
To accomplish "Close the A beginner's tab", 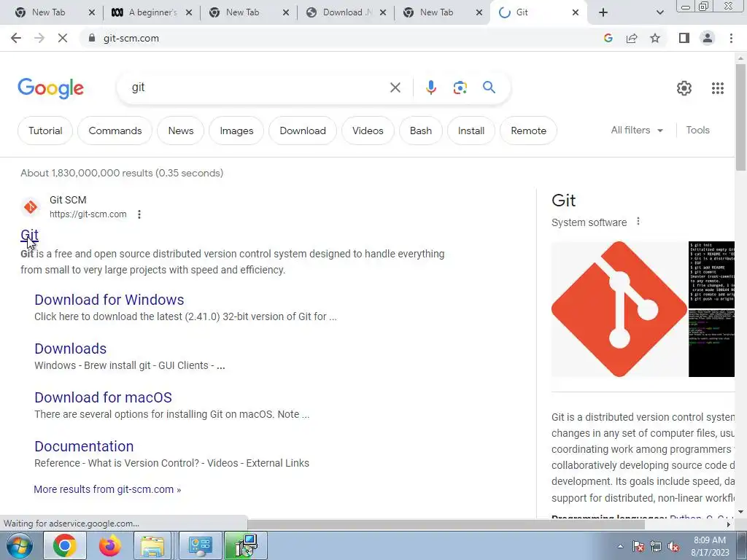I will [x=189, y=12].
